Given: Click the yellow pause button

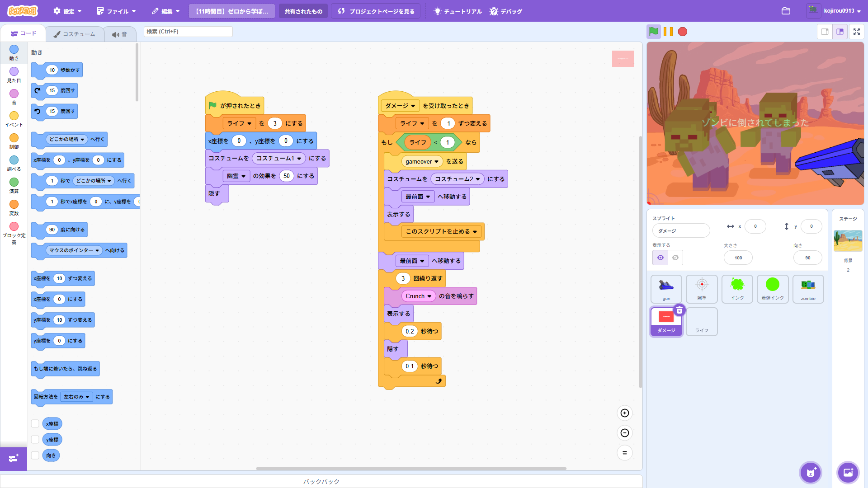Looking at the screenshot, I should click(x=668, y=32).
